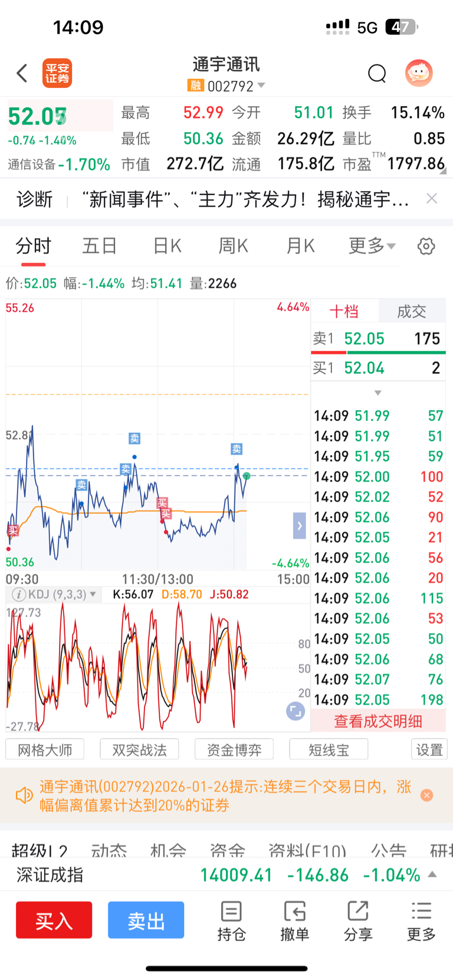
Task: Tap the 5G signal status indicator
Action: click(367, 27)
